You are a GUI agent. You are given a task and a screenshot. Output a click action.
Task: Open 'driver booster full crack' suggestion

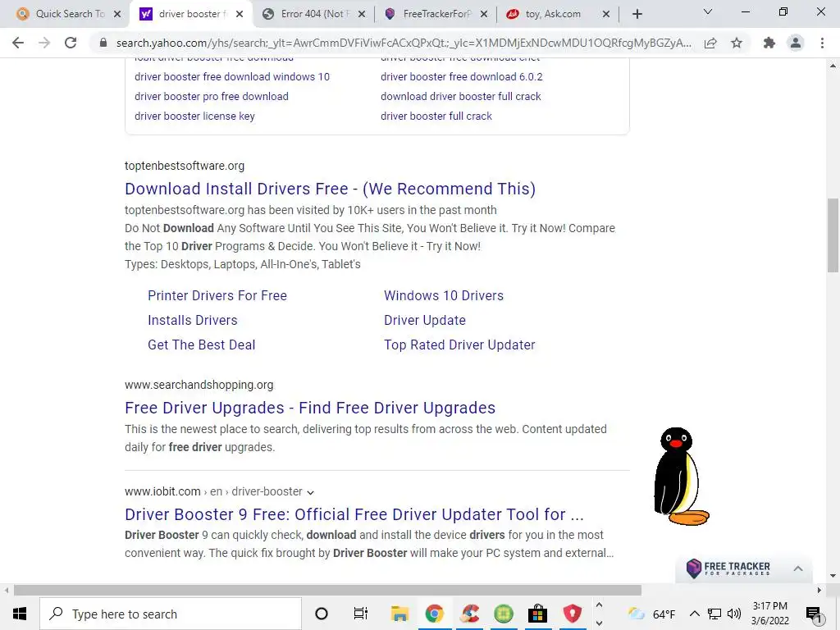pos(436,116)
